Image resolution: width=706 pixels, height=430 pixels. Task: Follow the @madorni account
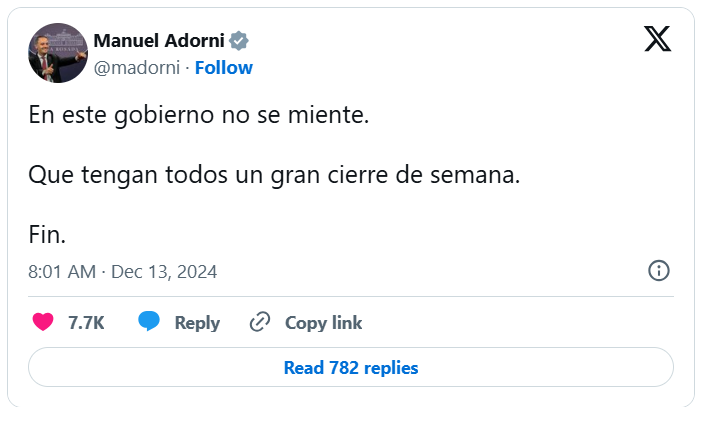pyautogui.click(x=223, y=67)
